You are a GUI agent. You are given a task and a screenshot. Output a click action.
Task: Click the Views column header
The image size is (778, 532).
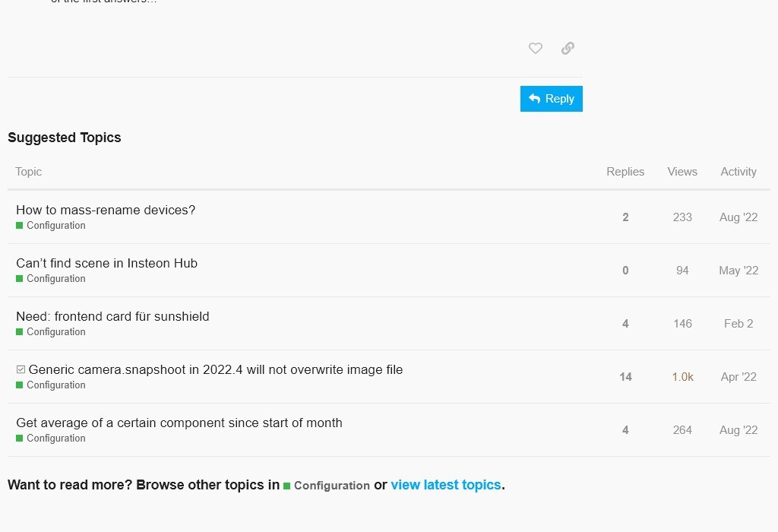[682, 172]
